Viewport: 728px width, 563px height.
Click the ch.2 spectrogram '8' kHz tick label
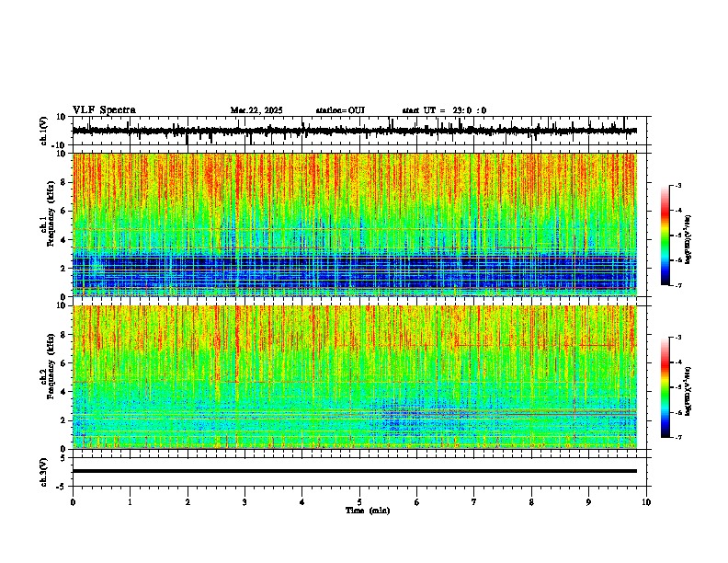(x=64, y=335)
